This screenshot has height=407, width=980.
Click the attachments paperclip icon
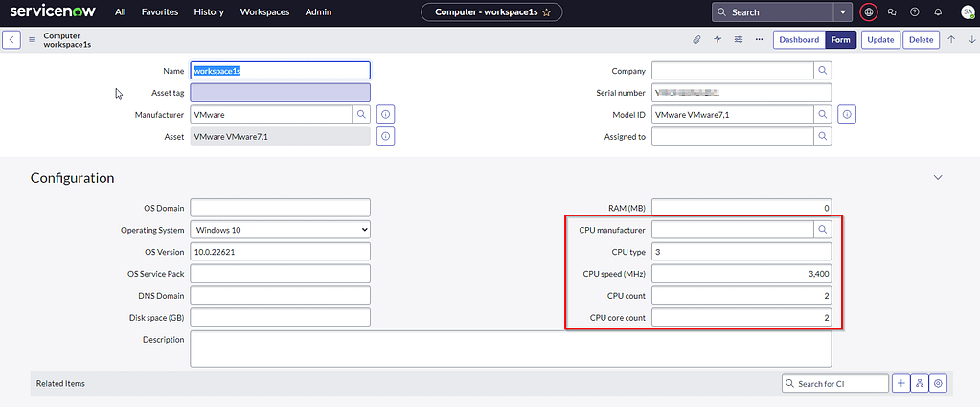point(696,39)
